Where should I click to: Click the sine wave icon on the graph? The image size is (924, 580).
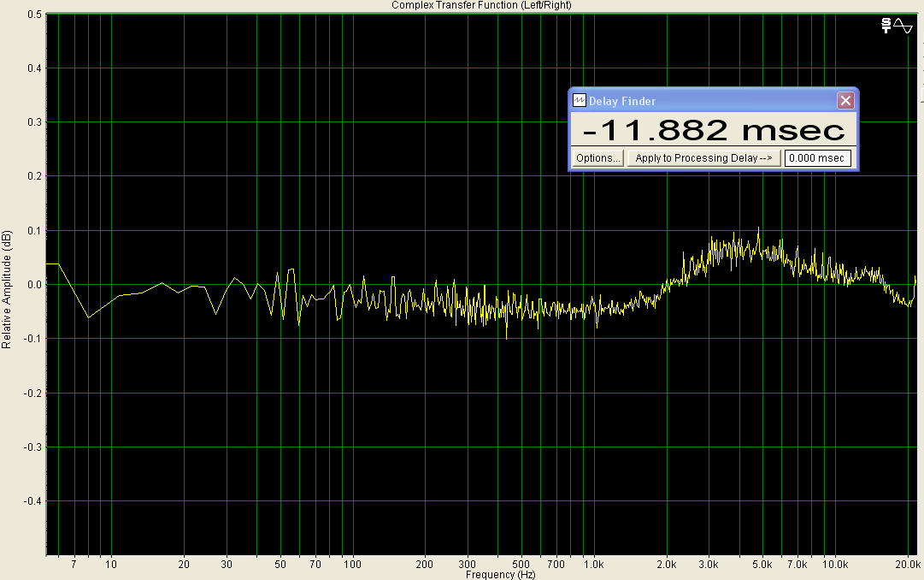pyautogui.click(x=903, y=26)
